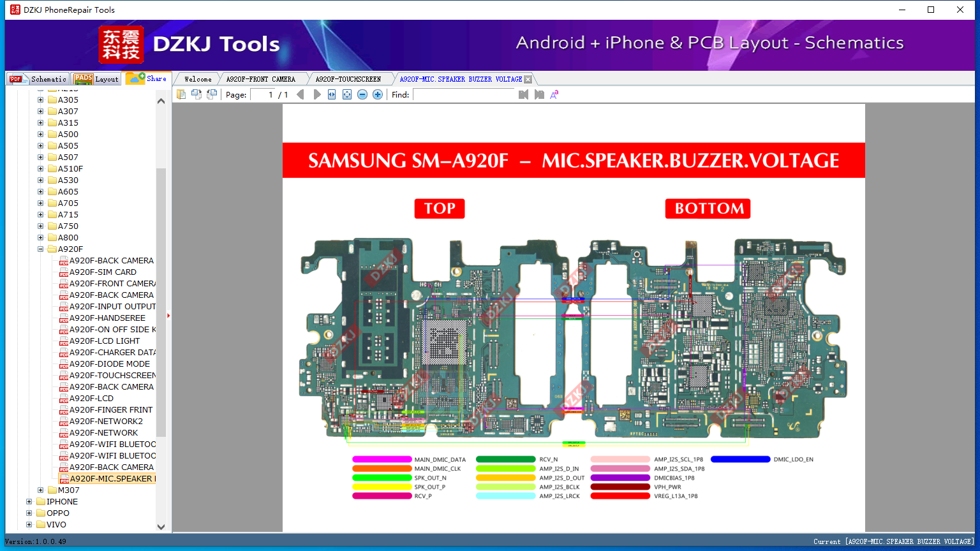The image size is (980, 551).
Task: Click the folder icon of VIVO
Action: pos(41,524)
